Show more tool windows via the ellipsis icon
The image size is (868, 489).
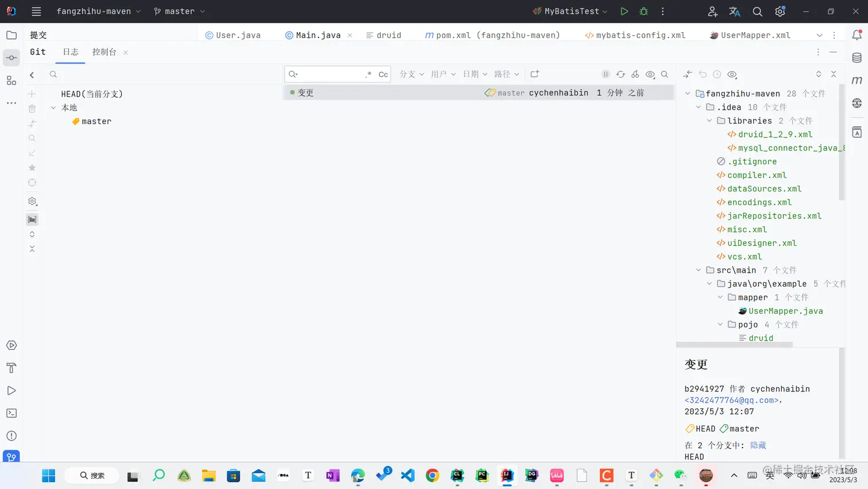[11, 103]
